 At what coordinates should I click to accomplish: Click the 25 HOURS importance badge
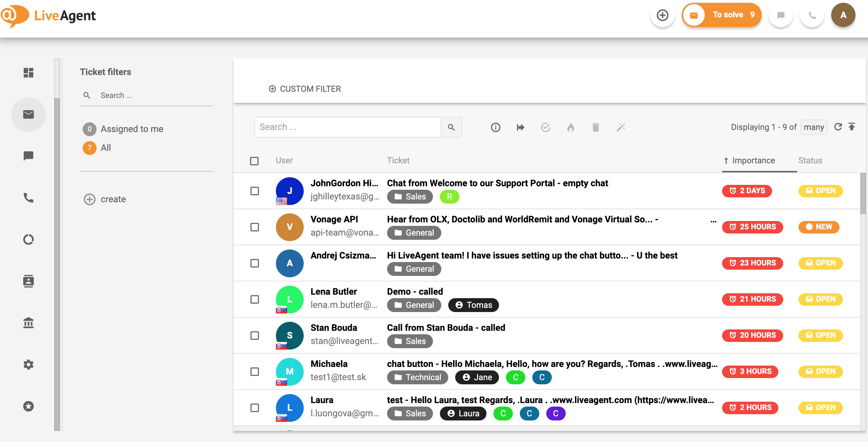tap(753, 227)
